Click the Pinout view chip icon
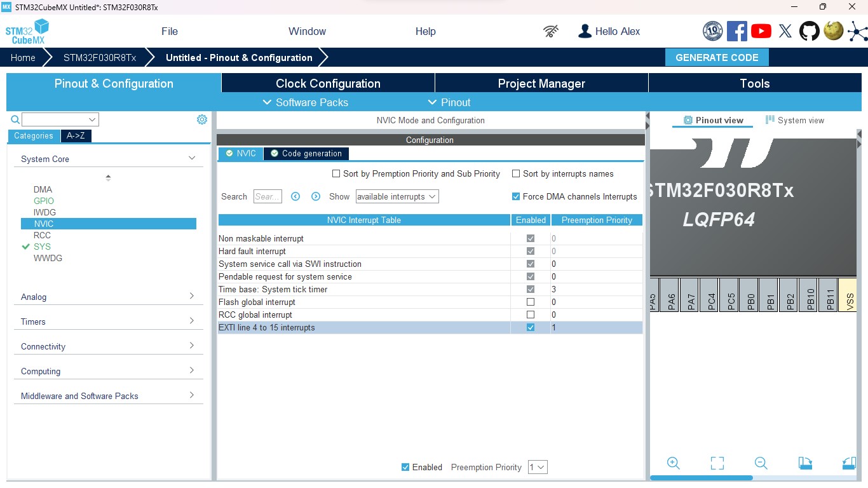The height and width of the screenshot is (488, 868). coord(688,120)
